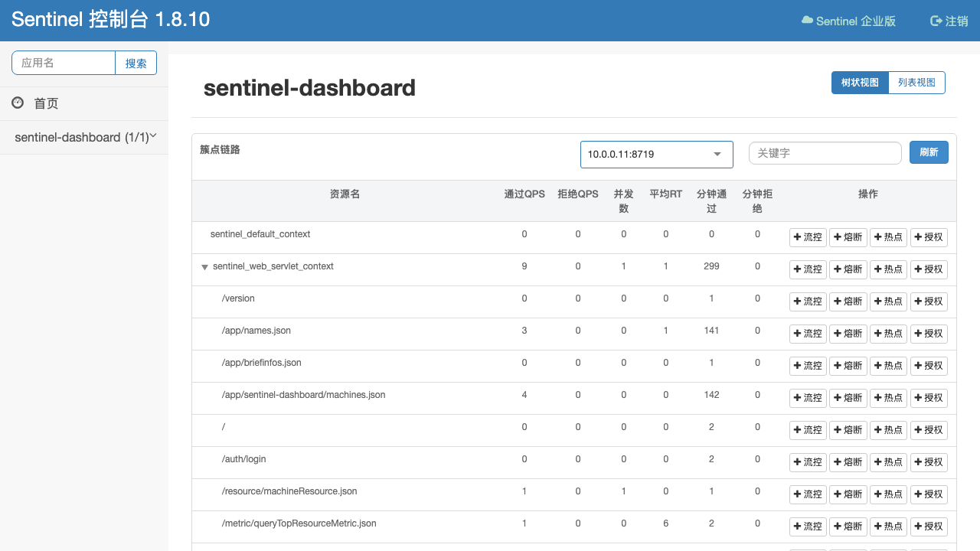
Task: Add 授权 rule for sentinel_web_servlet_context
Action: 929,269
